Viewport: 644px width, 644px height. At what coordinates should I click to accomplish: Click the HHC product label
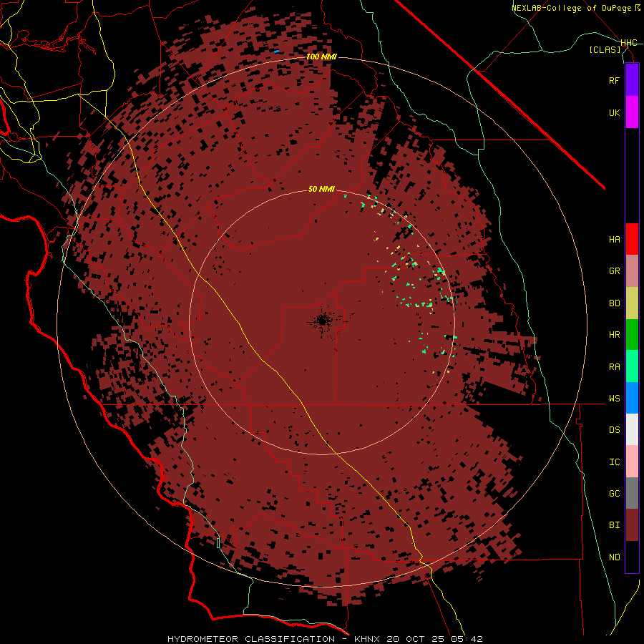tap(629, 43)
